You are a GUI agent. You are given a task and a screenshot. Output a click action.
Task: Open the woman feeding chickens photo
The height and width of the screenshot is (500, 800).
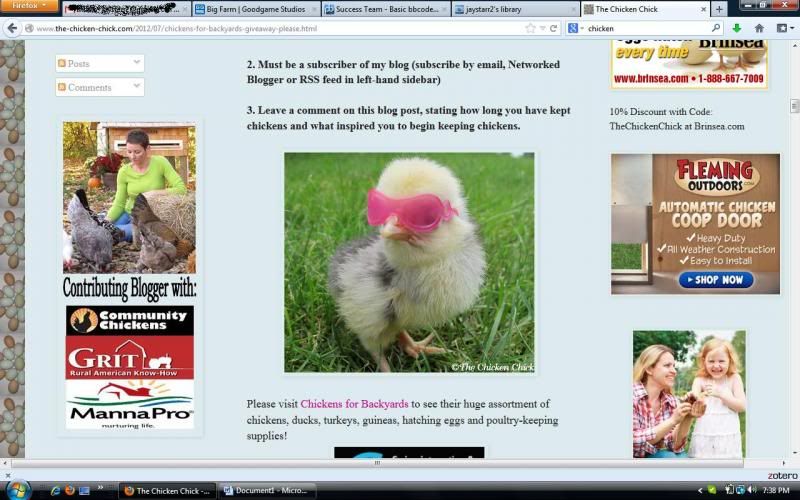129,197
